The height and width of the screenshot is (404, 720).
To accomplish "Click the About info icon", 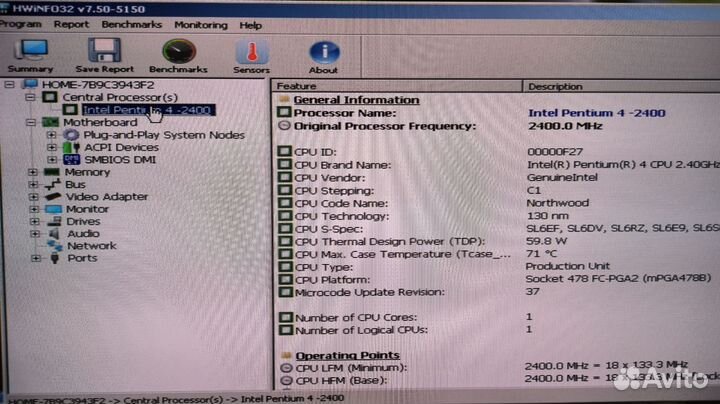I will click(x=323, y=54).
